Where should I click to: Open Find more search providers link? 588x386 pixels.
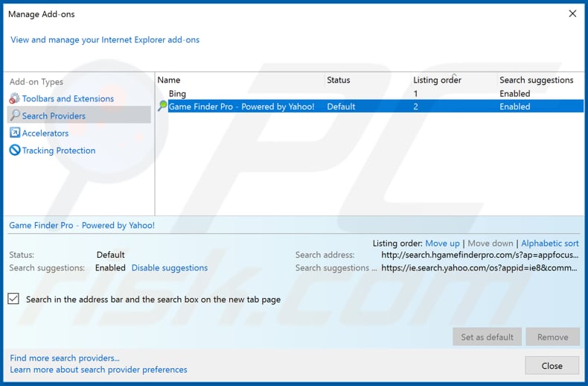65,358
